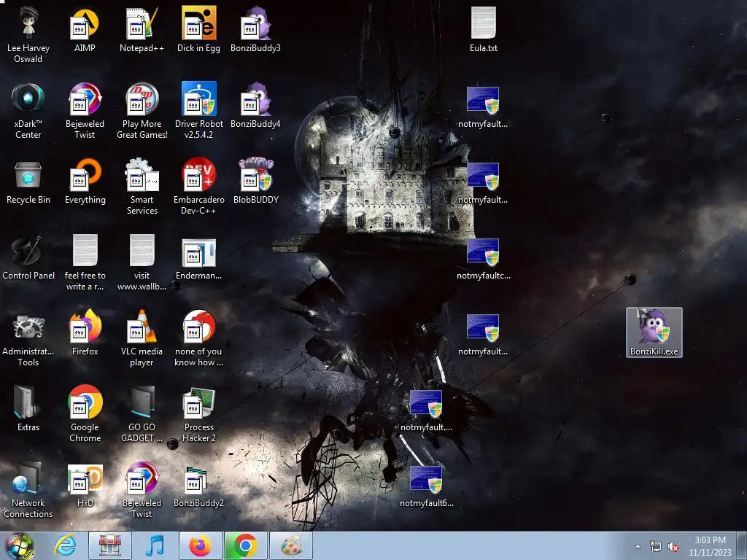The image size is (747, 560).
Task: Open the network status tray icon
Action: coord(656,546)
